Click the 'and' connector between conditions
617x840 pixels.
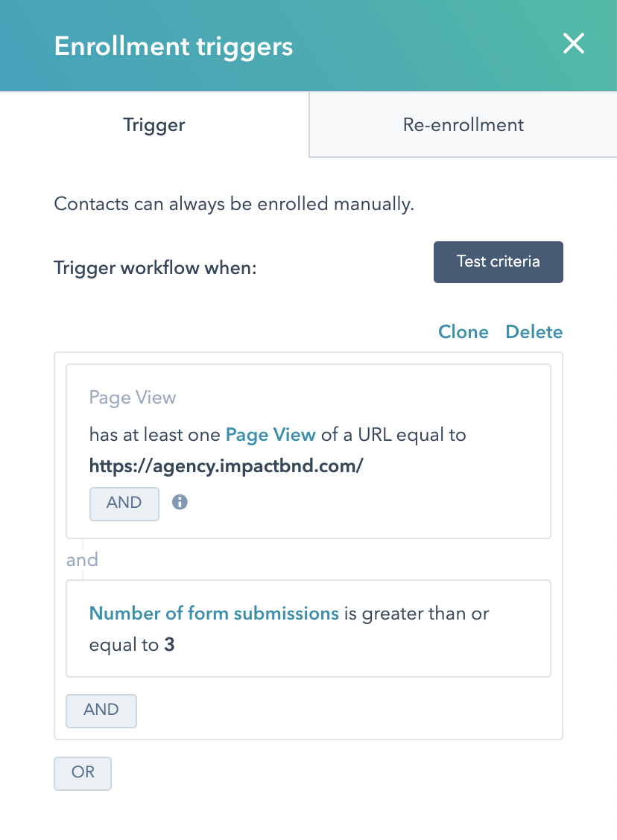click(82, 559)
